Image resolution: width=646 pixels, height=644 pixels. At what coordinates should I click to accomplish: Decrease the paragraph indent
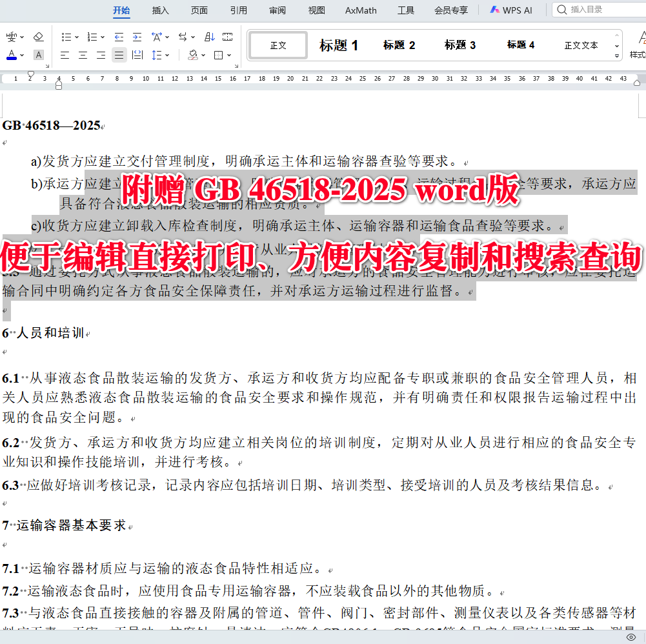(119, 37)
